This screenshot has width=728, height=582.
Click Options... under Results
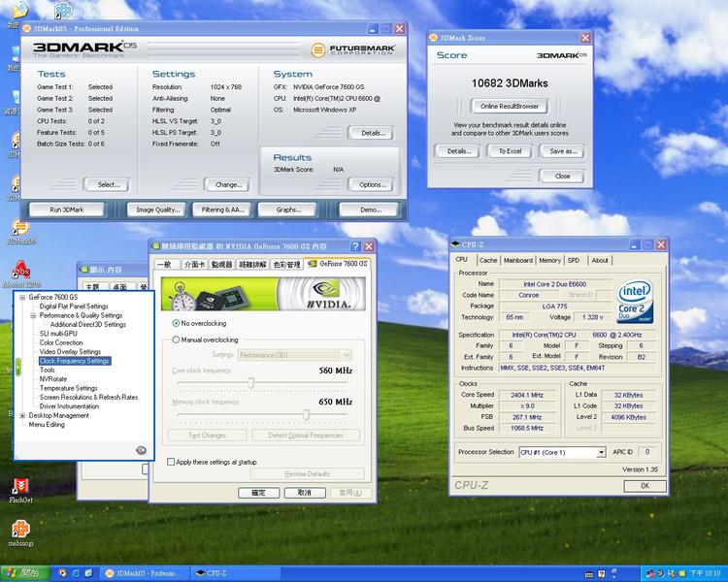pos(372,184)
